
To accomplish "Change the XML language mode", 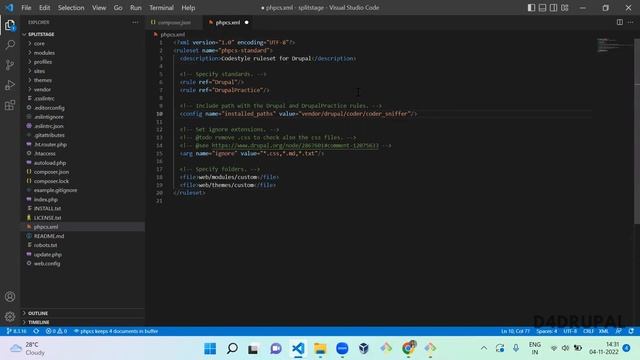I will point(604,331).
